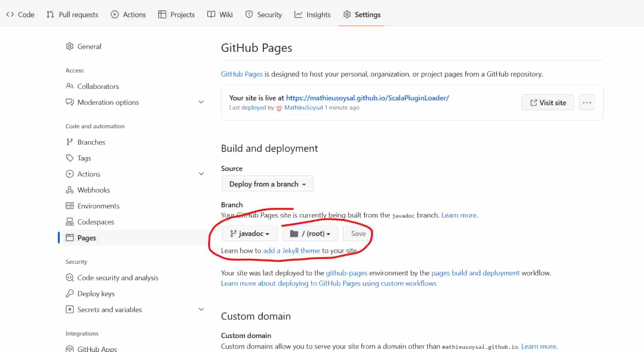Go to the Wiki tab
644x352 pixels.
(x=220, y=15)
